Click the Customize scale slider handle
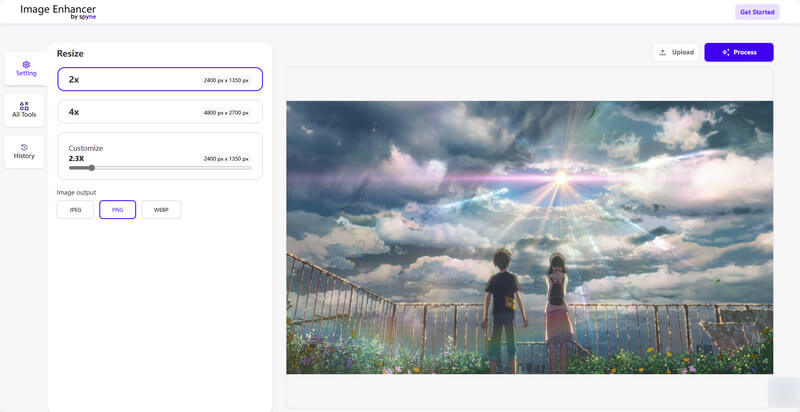The width and height of the screenshot is (800, 412). pyautogui.click(x=92, y=168)
